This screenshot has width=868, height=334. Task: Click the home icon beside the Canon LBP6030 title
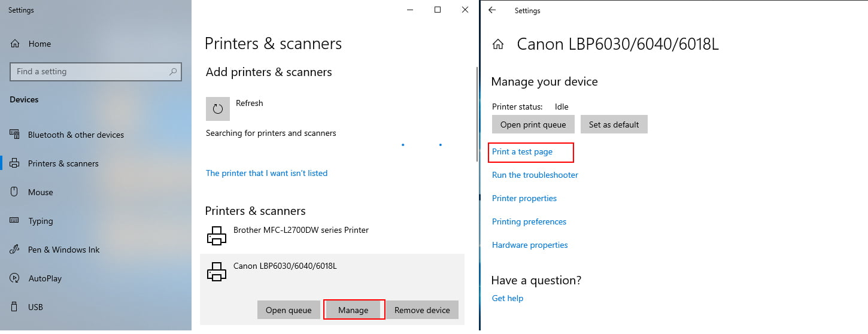[x=498, y=44]
